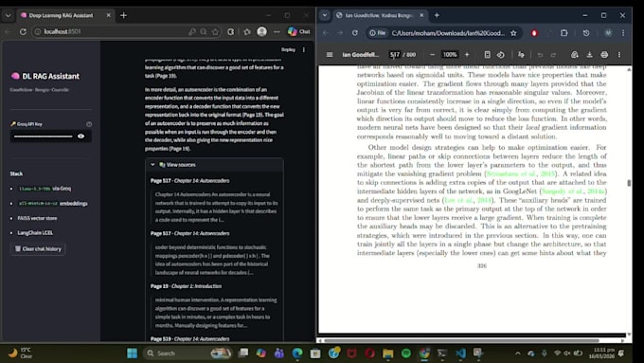Click the red extension icon in Chrome

pyautogui.click(x=534, y=33)
